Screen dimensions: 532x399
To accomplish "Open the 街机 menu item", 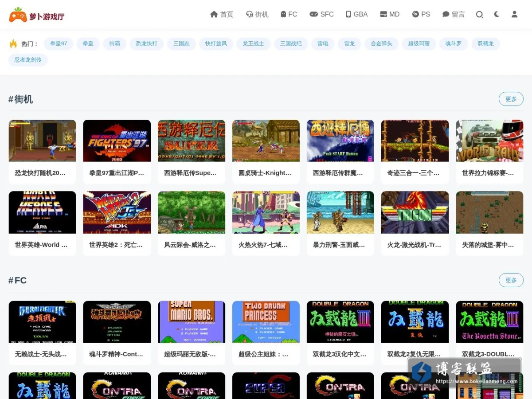I will pyautogui.click(x=257, y=14).
